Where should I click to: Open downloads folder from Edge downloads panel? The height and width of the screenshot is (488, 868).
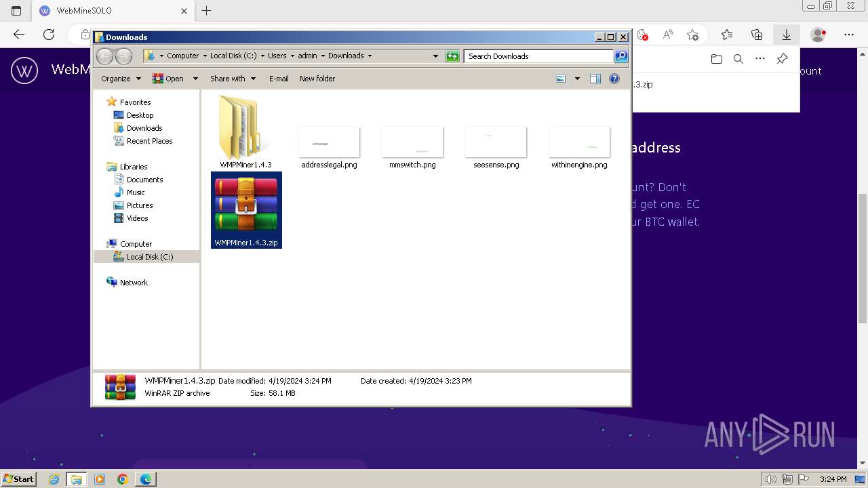[x=717, y=59]
